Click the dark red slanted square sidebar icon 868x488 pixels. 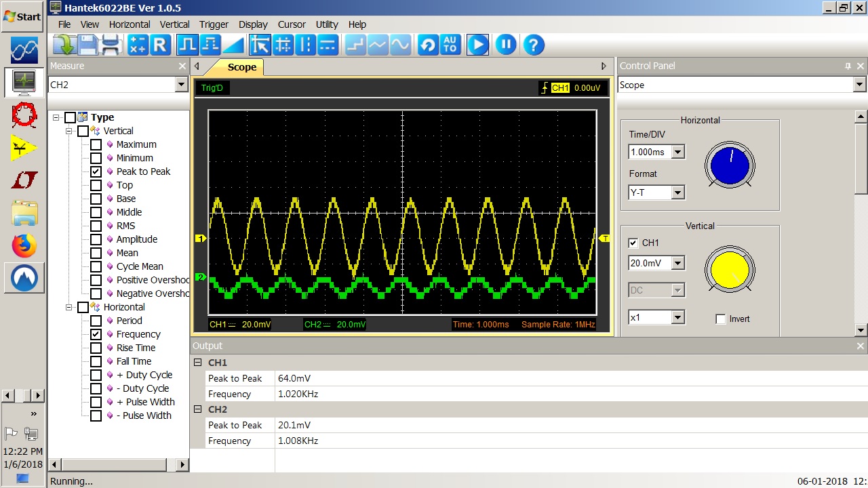24,180
